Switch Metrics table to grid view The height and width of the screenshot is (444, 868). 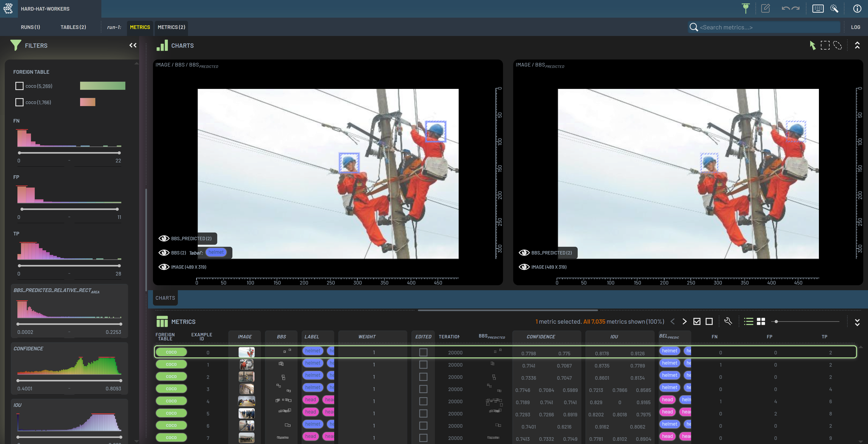click(x=761, y=321)
